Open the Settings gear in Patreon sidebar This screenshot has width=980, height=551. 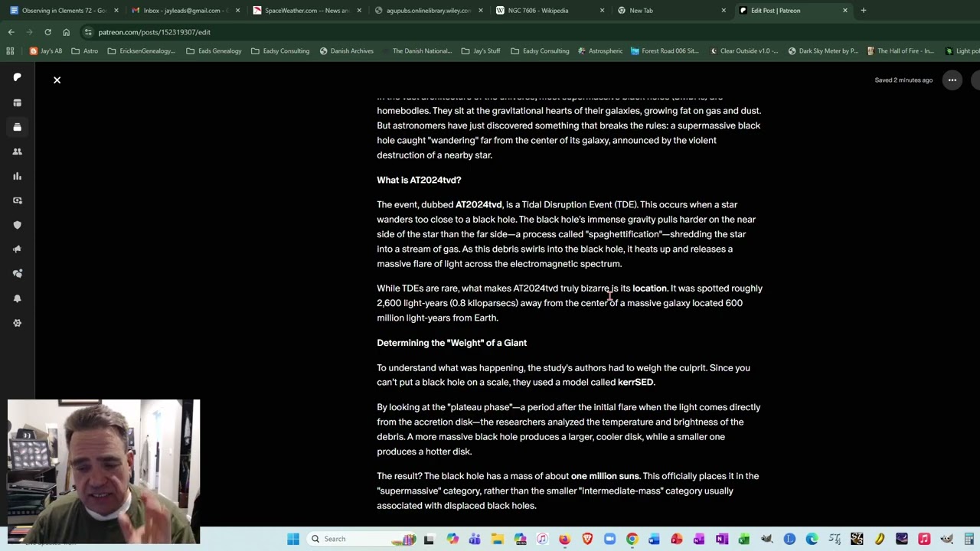point(17,323)
